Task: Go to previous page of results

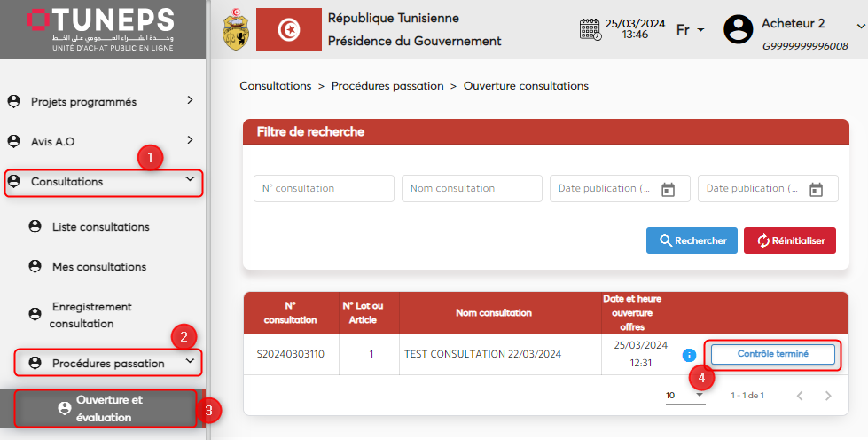Action: point(799,396)
